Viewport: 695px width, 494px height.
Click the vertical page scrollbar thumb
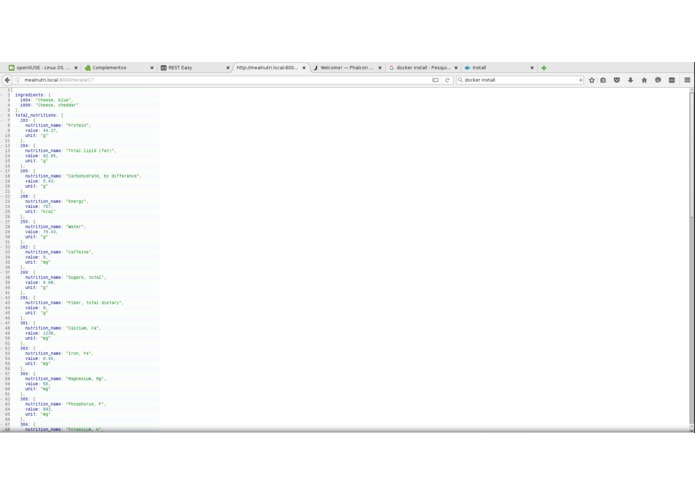(691, 155)
